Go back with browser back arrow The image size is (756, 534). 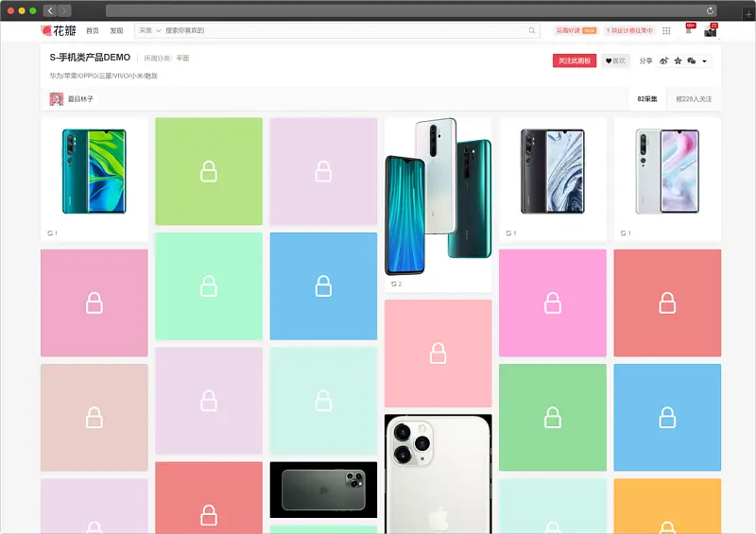(50, 10)
